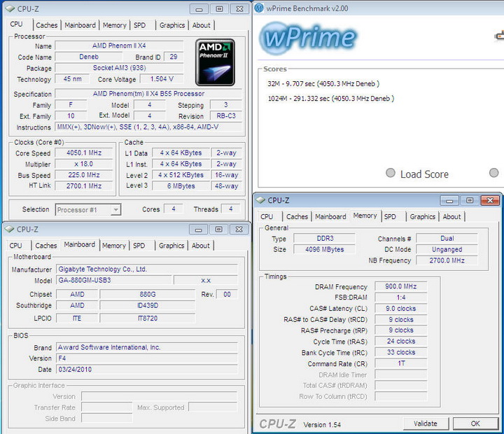Click the Southbridge value ID439D
The image size is (504, 434).
[x=148, y=305]
